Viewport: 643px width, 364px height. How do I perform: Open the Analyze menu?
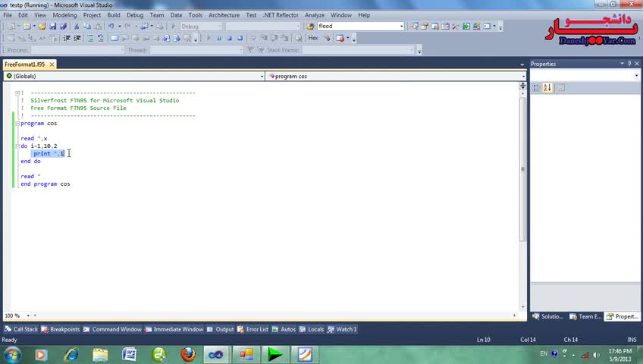[x=315, y=15]
